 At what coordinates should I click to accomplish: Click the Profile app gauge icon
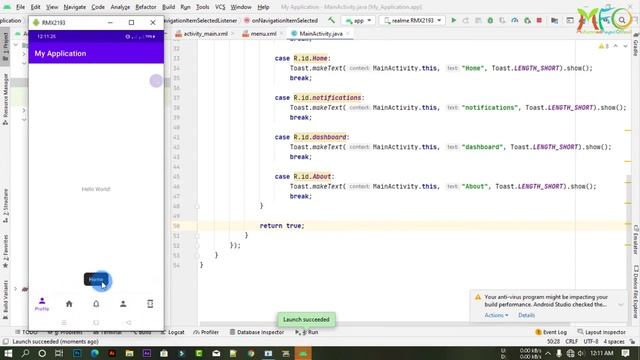click(515, 20)
